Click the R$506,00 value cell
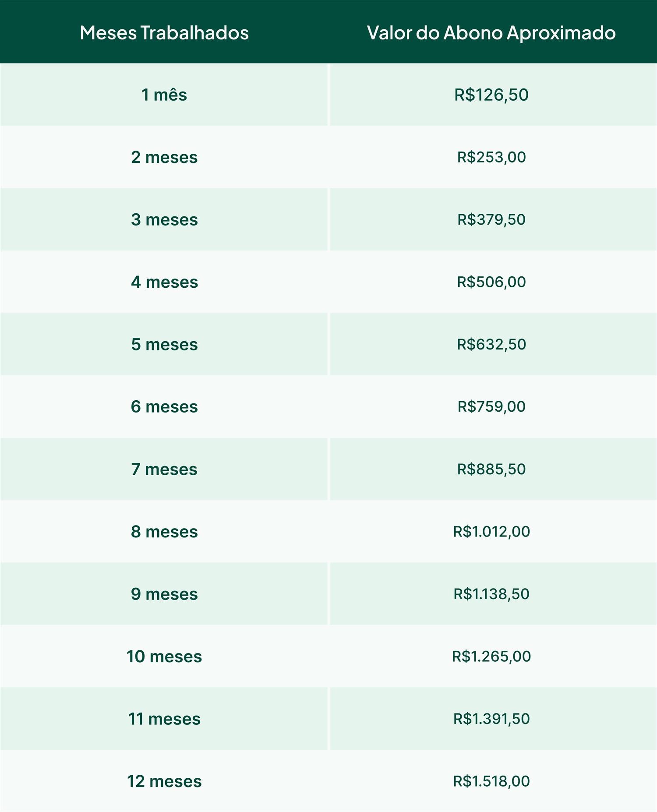Screen dimensions: 657x812 pyautogui.click(x=491, y=282)
